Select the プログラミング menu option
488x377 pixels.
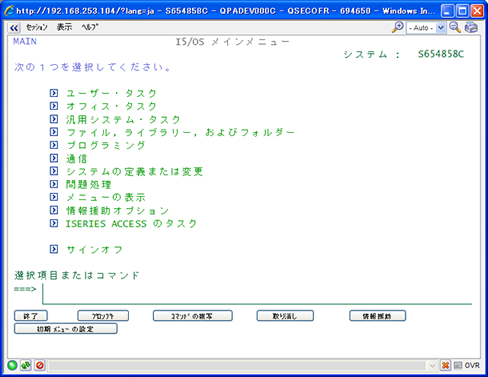pyautogui.click(x=106, y=145)
